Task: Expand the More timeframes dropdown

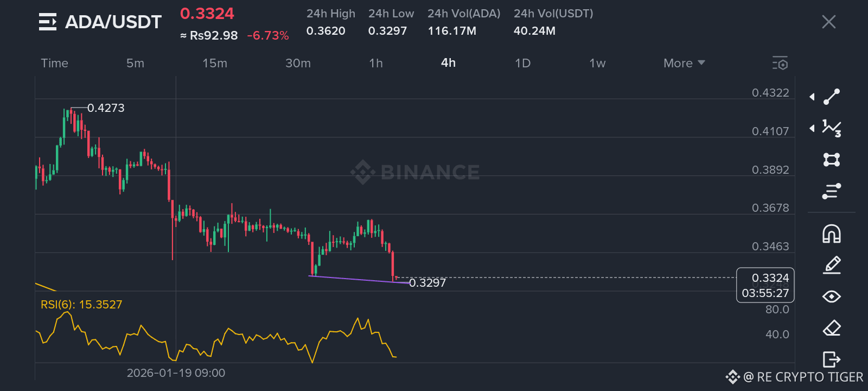Action: pos(684,63)
